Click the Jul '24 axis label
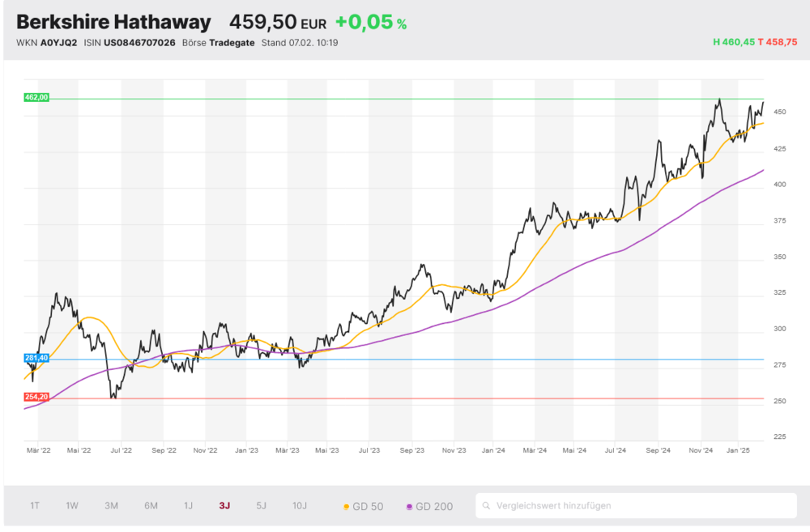The height and width of the screenshot is (532, 810). tap(616, 450)
